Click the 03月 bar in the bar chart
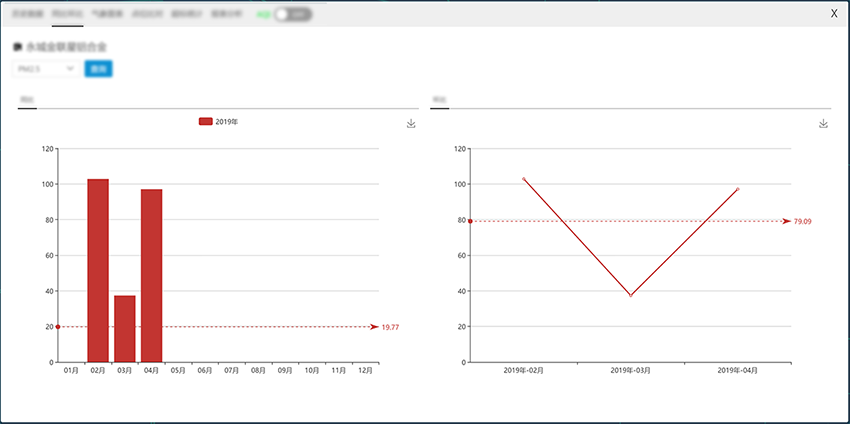850x424 pixels. point(124,328)
